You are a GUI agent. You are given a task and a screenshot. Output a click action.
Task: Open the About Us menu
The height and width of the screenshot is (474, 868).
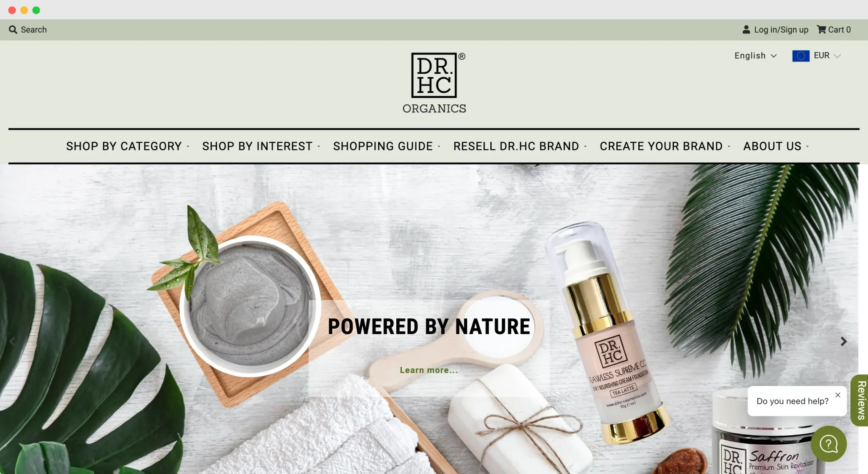[x=776, y=146]
